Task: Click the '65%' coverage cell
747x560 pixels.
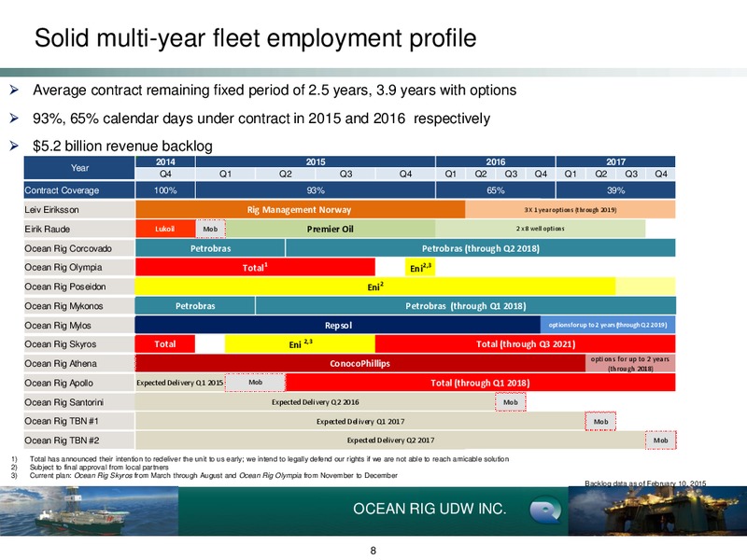Action: 496,190
